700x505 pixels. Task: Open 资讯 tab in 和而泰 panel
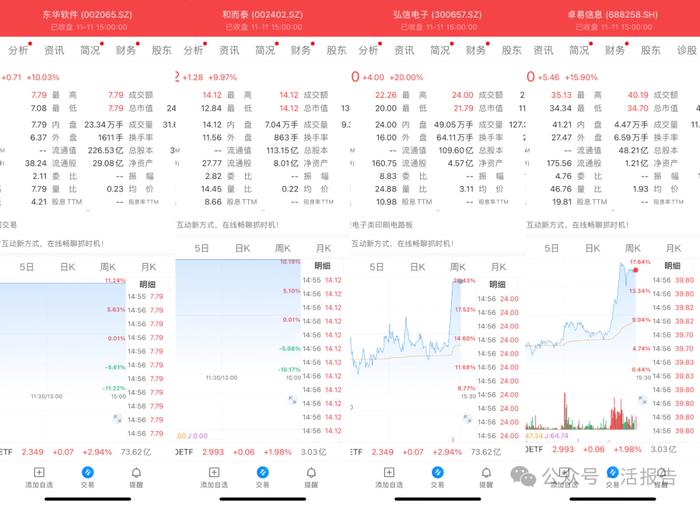point(229,50)
